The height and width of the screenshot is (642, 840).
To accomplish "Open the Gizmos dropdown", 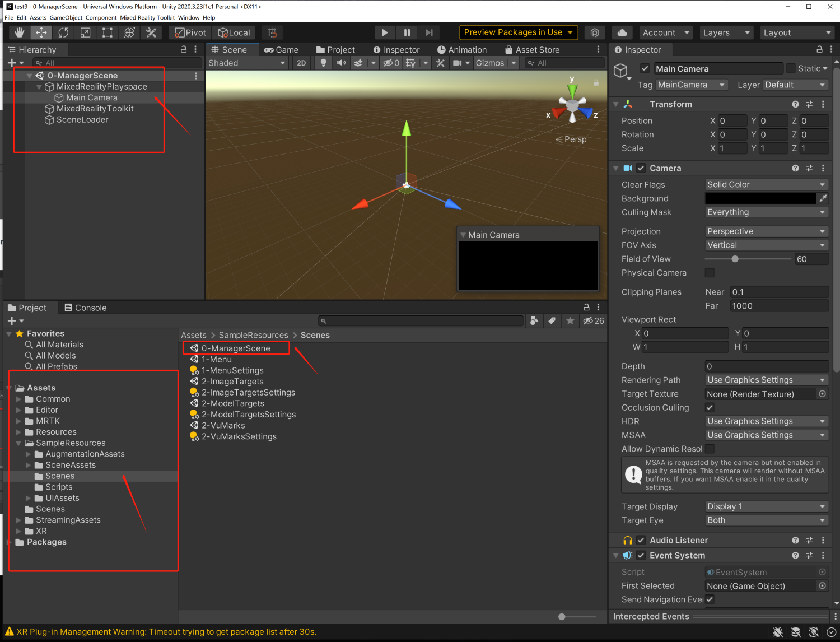I will pyautogui.click(x=496, y=63).
